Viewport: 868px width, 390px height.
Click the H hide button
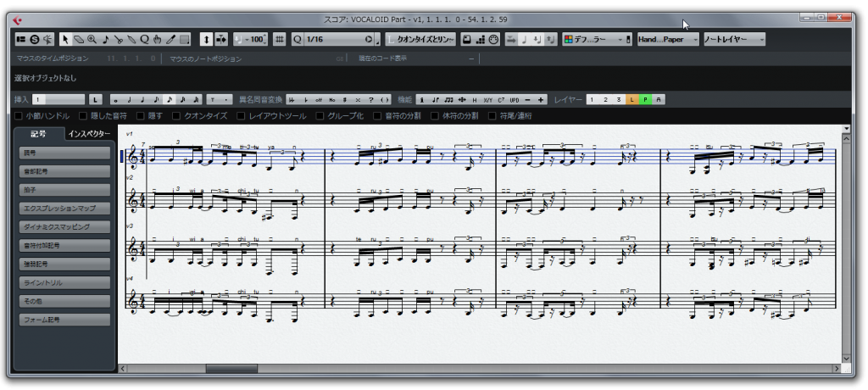475,100
